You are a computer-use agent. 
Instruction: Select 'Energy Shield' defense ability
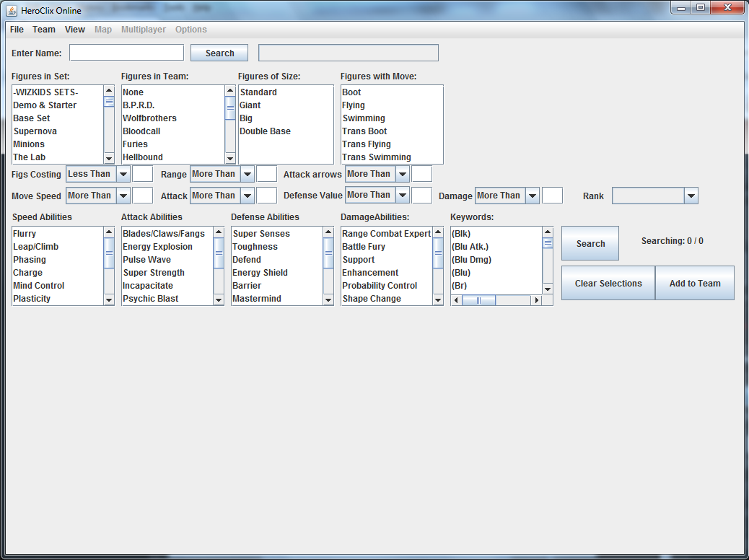coord(277,272)
